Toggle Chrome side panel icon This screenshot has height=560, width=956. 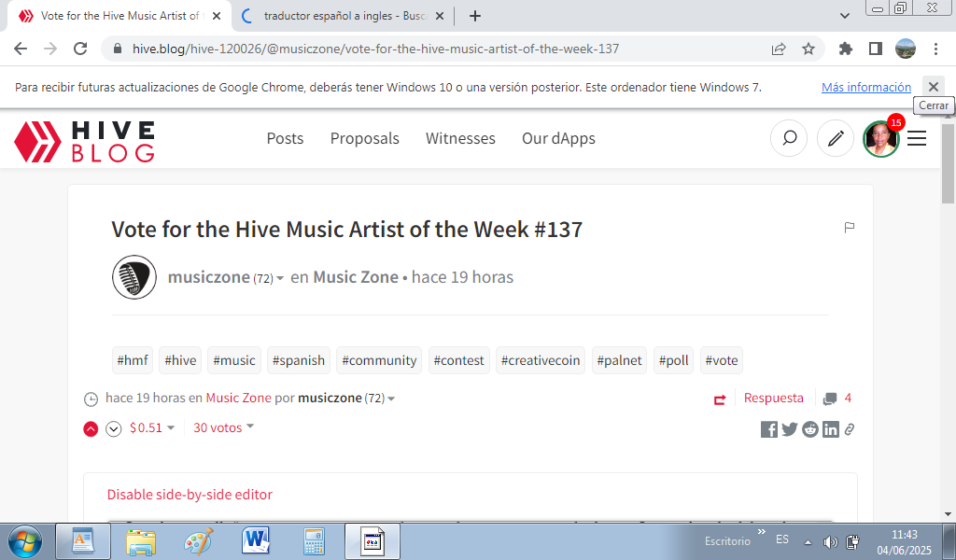click(876, 49)
